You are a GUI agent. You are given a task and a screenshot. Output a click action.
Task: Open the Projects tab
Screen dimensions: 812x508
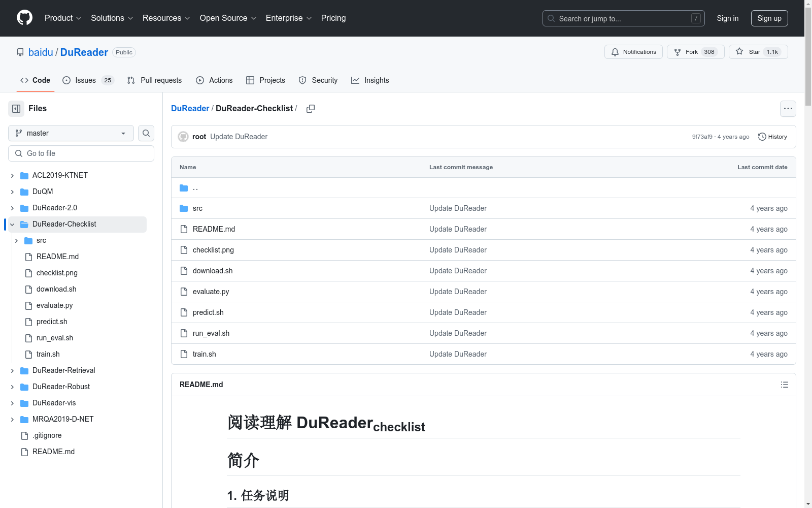click(265, 80)
